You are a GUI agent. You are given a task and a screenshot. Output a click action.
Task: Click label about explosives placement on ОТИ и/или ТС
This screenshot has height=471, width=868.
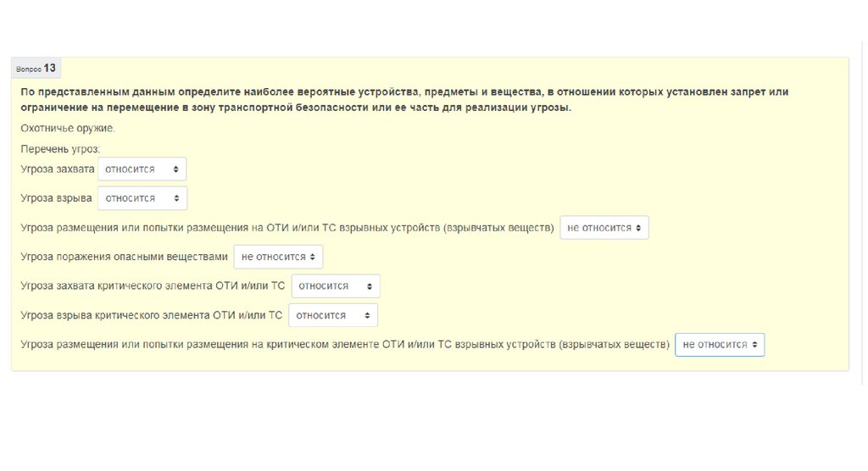pos(288,228)
